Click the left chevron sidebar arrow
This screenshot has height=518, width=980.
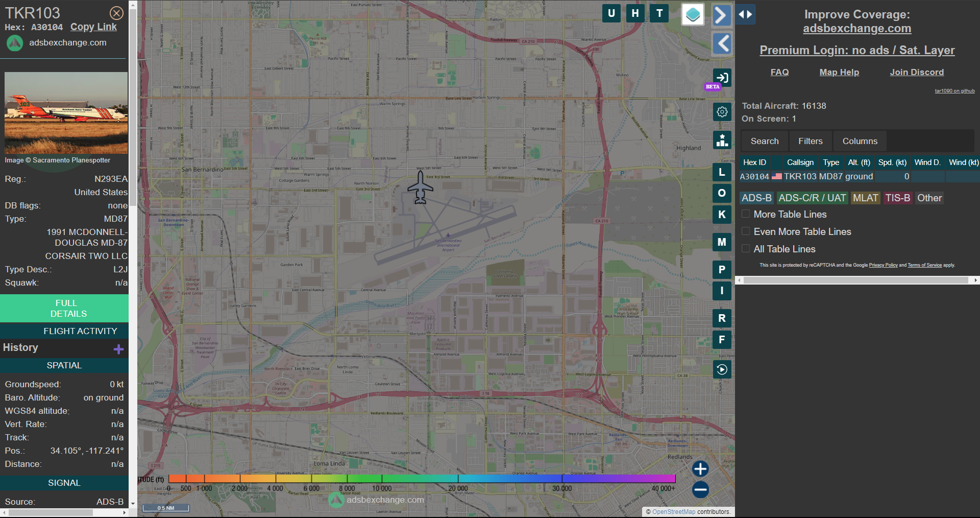pos(722,44)
